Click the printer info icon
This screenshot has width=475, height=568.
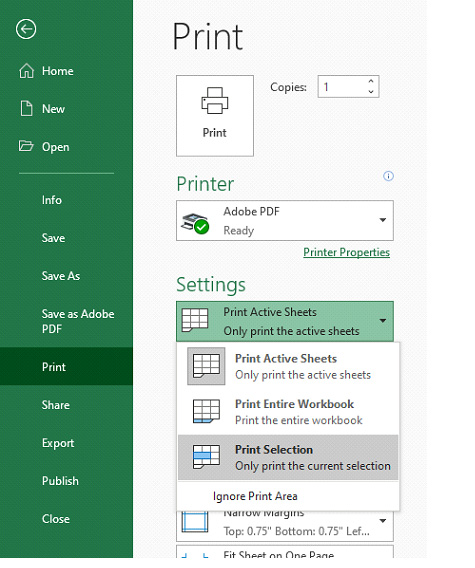(388, 176)
